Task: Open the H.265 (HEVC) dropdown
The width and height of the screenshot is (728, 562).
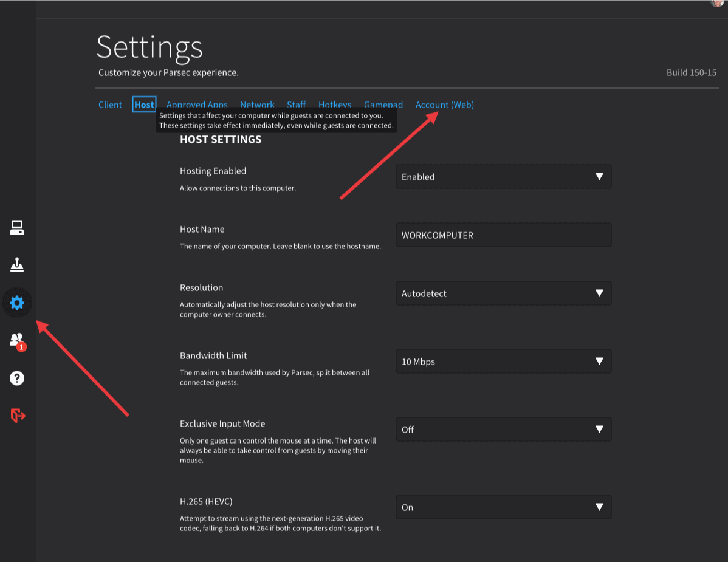Action: [503, 507]
